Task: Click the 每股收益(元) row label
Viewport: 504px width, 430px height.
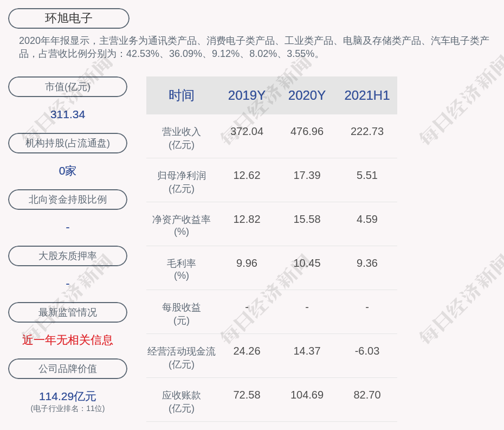Action: (x=182, y=314)
